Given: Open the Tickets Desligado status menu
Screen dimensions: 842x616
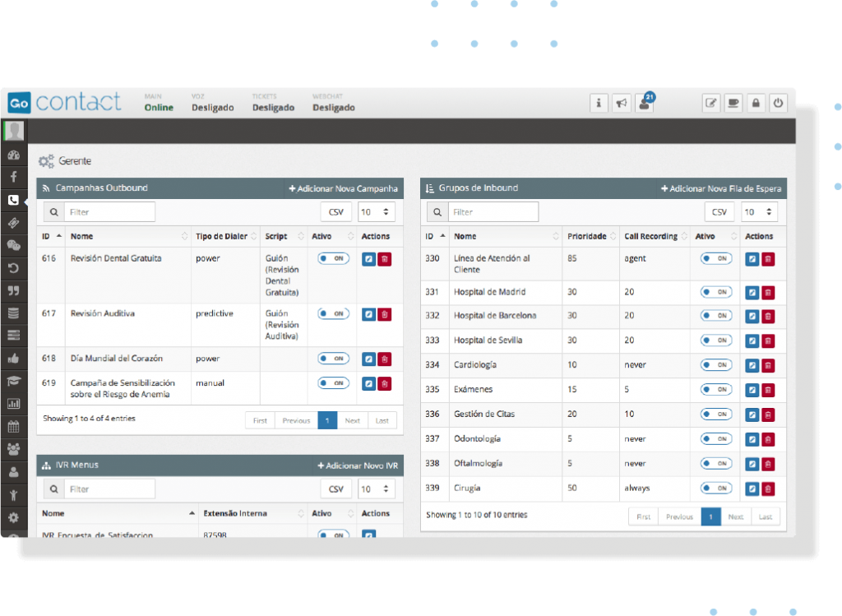Looking at the screenshot, I should pyautogui.click(x=273, y=103).
